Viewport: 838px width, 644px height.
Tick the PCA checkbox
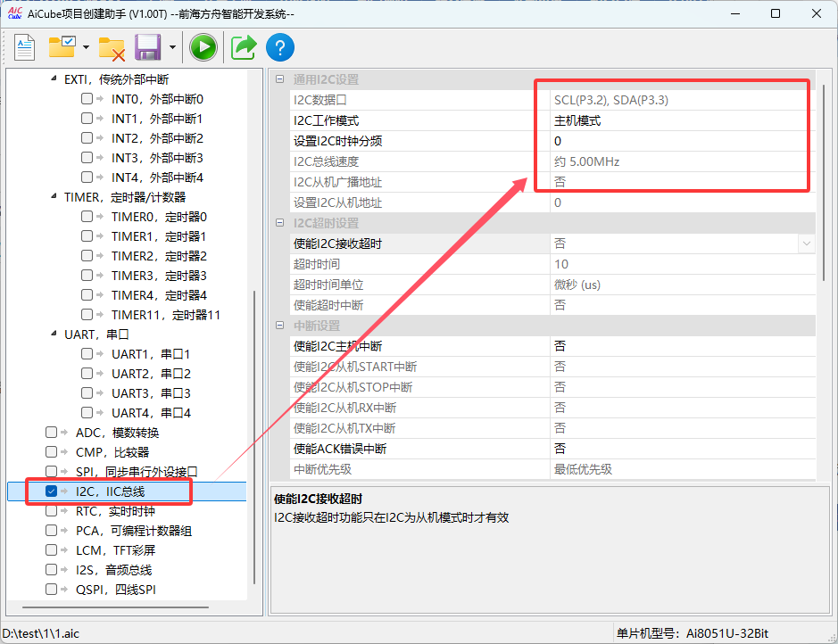click(x=51, y=530)
